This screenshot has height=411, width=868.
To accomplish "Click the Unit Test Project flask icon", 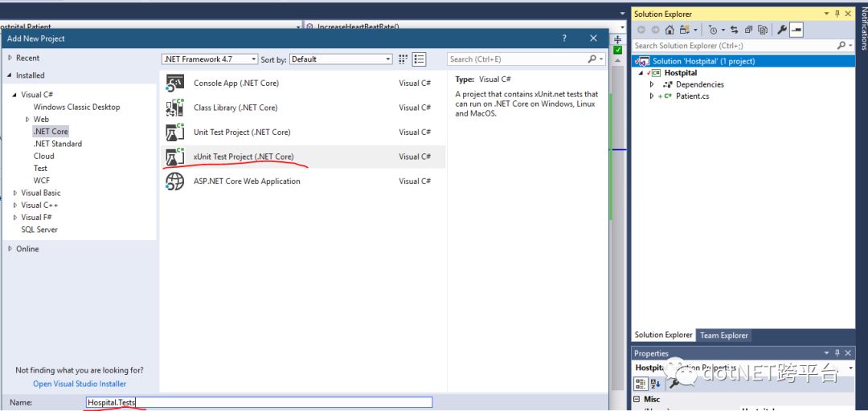I will click(x=175, y=132).
